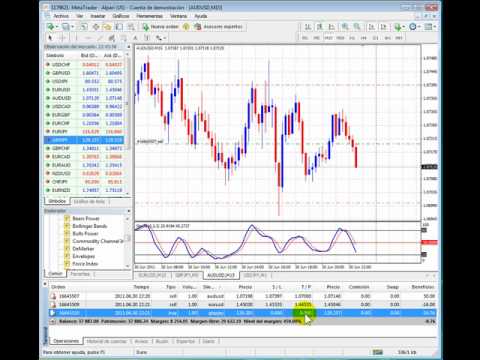The height and width of the screenshot is (360, 480).
Task: Open the periods clock icon
Action: [x=413, y=27]
